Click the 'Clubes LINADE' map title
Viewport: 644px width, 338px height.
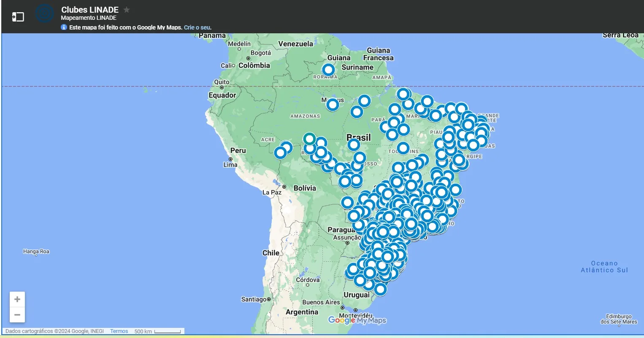[89, 9]
